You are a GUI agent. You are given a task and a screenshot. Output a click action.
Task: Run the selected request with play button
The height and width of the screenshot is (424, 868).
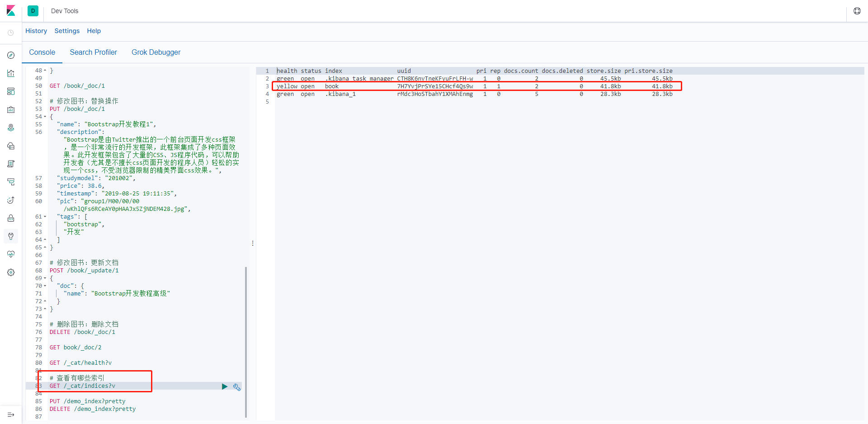tap(225, 386)
